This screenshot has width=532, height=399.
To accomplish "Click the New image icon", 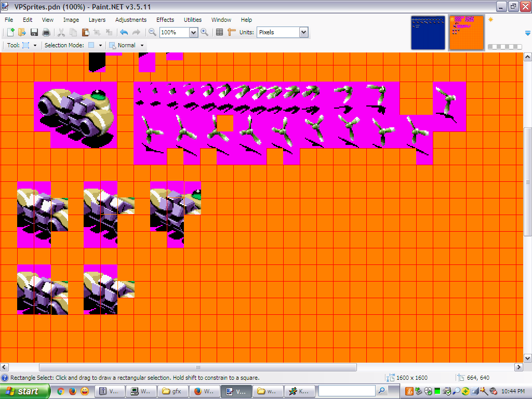I will pyautogui.click(x=10, y=32).
